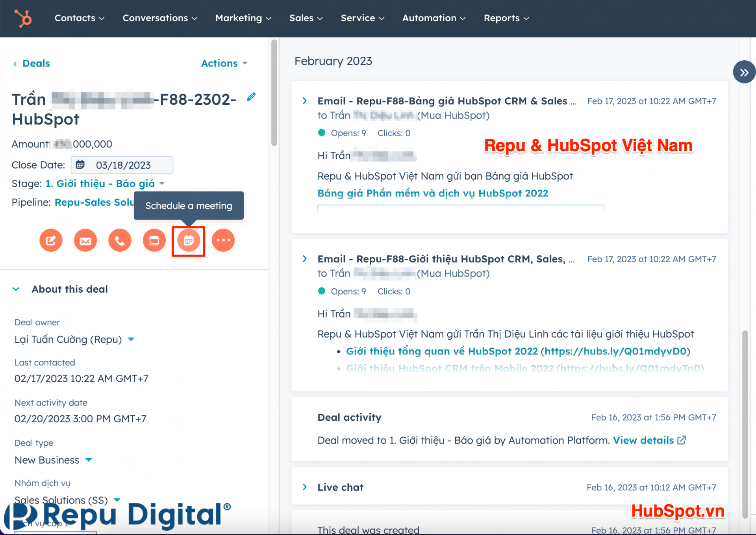Collapse right sidebar with double-chevron button

(744, 72)
